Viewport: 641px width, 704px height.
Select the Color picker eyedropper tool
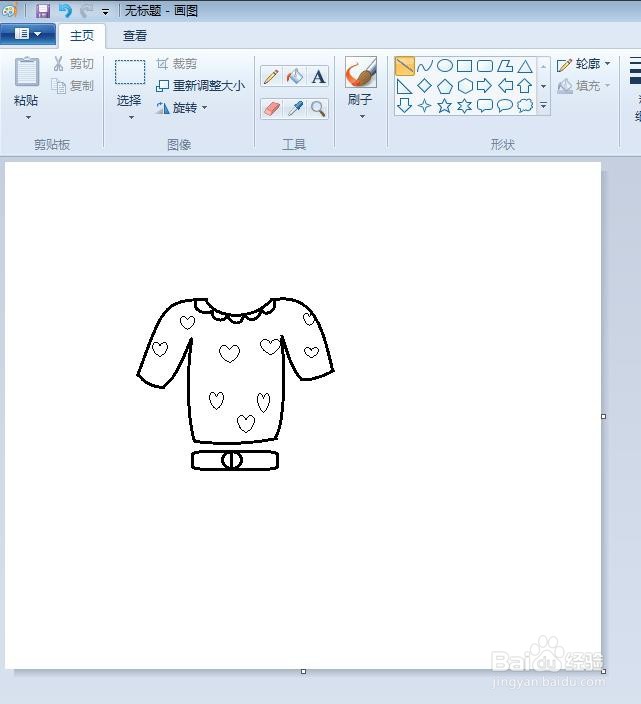coord(295,109)
